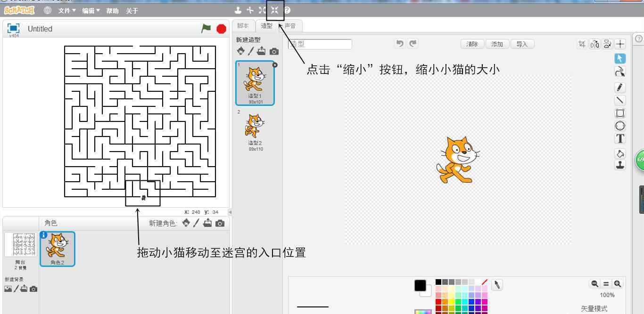Select the Text tool
Screen dimensions: 644x314
pyautogui.click(x=620, y=138)
